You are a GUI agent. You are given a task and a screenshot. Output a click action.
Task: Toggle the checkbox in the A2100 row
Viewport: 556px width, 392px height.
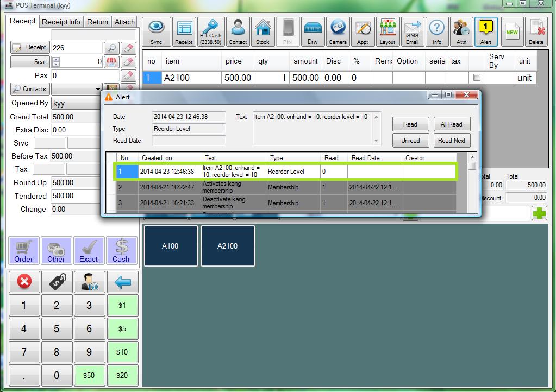(477, 78)
